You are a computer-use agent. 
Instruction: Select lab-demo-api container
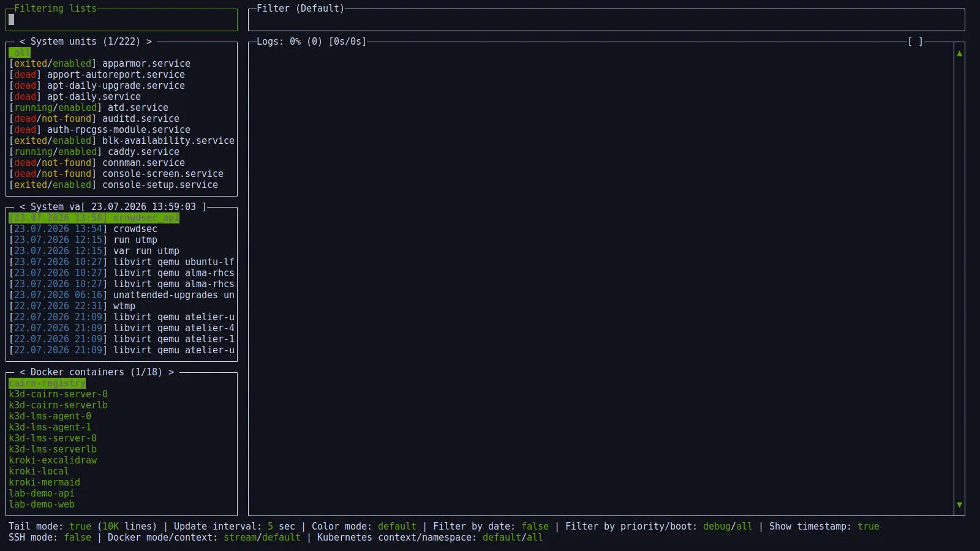(x=42, y=493)
